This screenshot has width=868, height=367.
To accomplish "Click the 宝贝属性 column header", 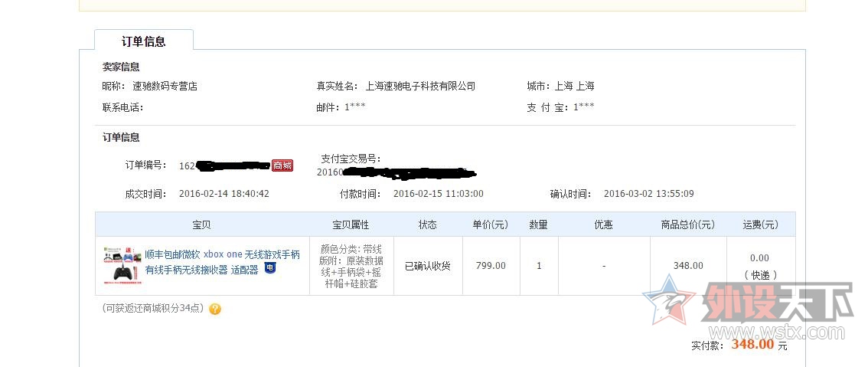I will click(351, 224).
